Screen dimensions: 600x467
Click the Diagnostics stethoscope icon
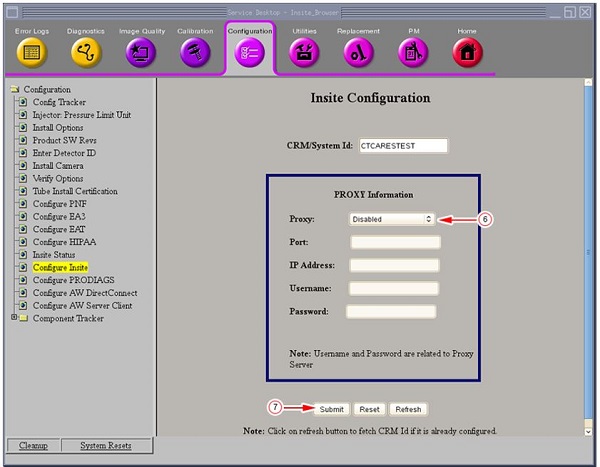(86, 52)
